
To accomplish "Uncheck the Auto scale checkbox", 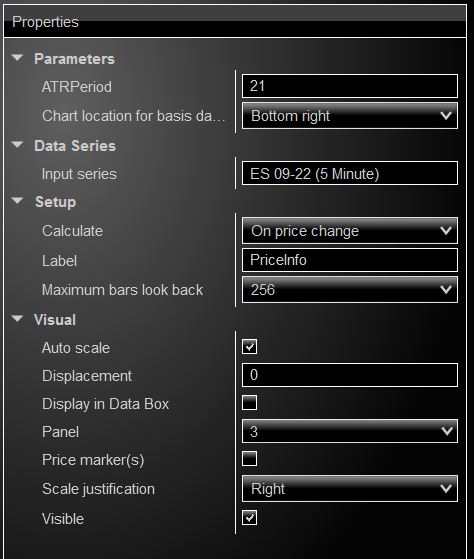I will click(249, 347).
